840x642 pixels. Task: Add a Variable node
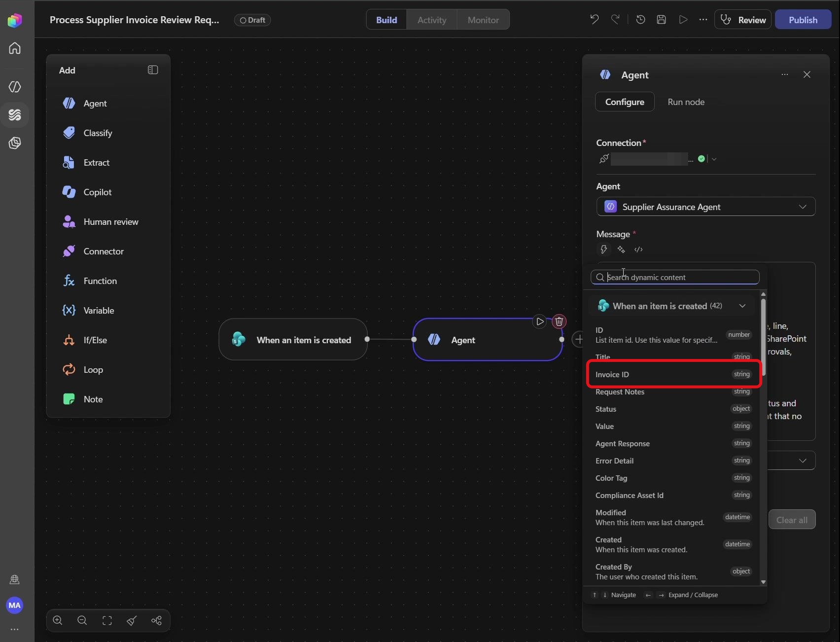(108, 311)
